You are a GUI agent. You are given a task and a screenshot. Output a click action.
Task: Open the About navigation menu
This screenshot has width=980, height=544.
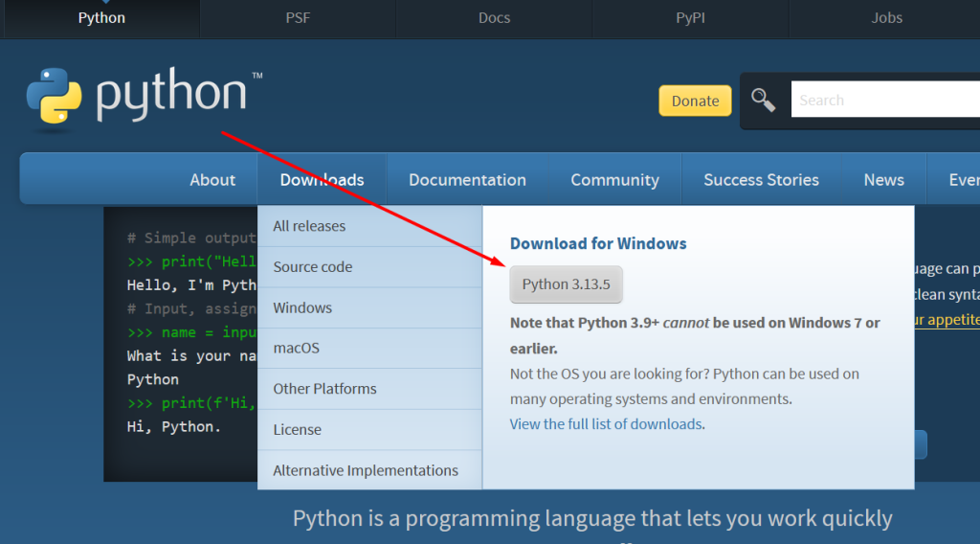pyautogui.click(x=212, y=180)
